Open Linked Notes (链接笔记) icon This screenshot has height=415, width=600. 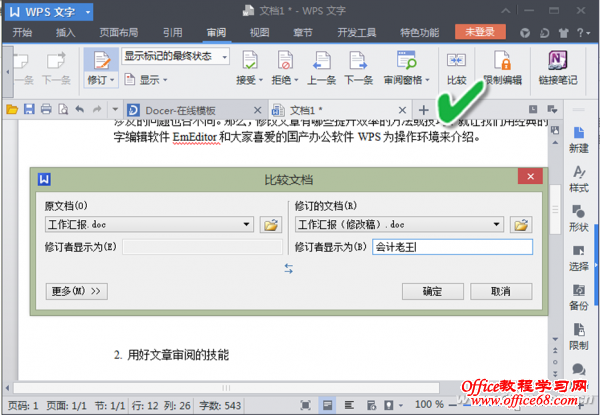point(558,60)
